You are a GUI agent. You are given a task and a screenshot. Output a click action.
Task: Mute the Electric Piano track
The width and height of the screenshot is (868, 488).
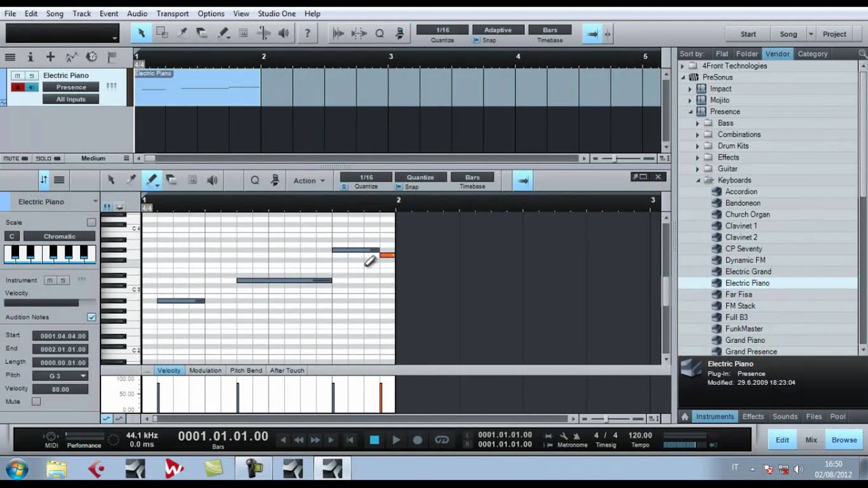click(18, 75)
